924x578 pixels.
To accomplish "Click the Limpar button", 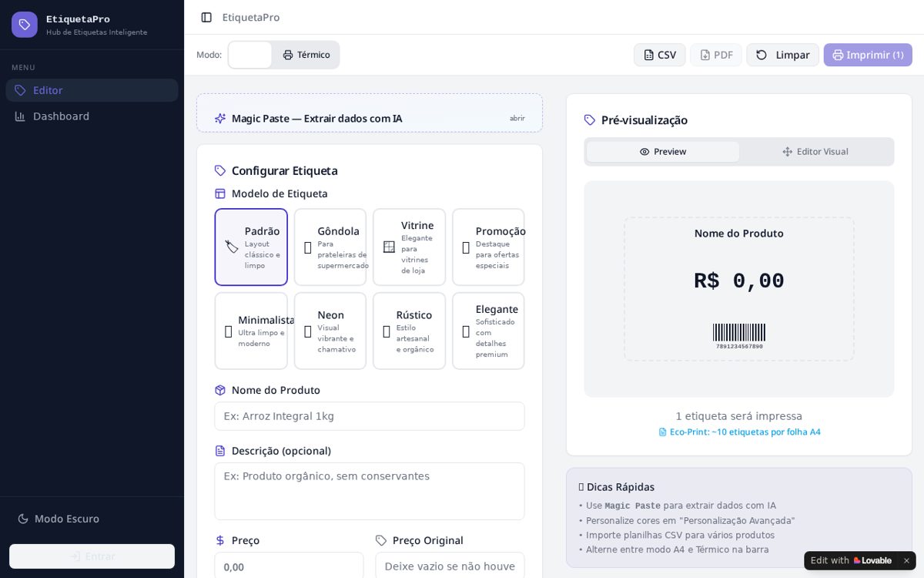I will click(x=782, y=55).
